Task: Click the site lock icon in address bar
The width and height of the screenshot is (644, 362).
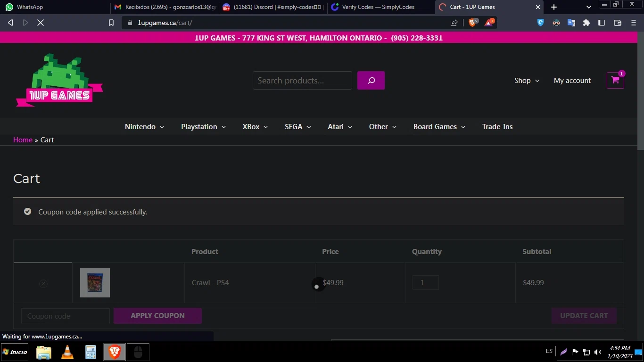Action: pyautogui.click(x=130, y=23)
